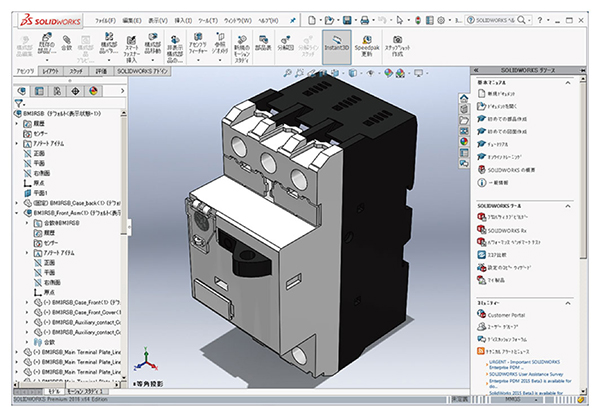Expand the BM3RSB_Case_back tree node

pyautogui.click(x=16, y=203)
